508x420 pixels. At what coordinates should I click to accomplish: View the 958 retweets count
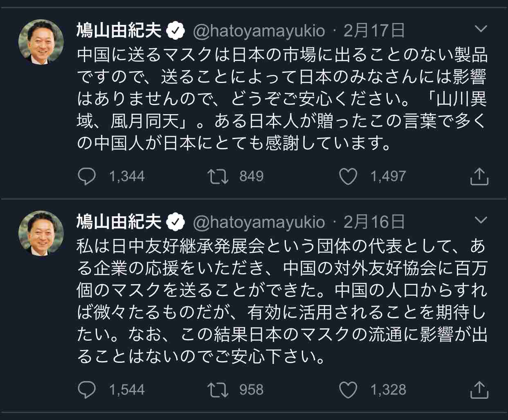[x=251, y=390]
